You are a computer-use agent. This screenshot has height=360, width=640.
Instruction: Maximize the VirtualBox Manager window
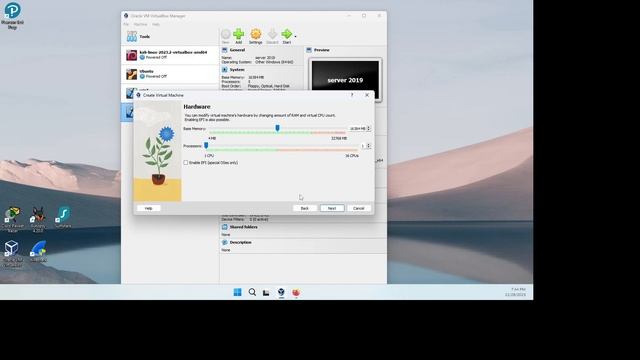tap(364, 16)
